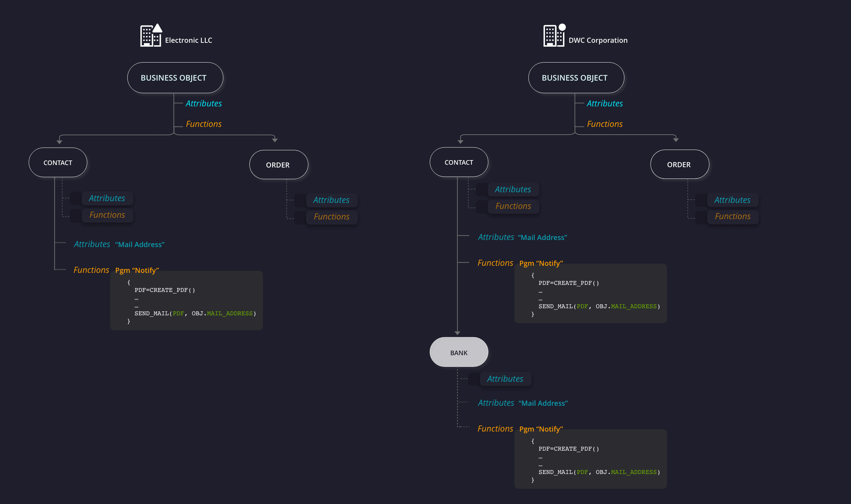Viewport: 851px width, 504px height.
Task: Click Functions under DWC BUSINESS OBJECT
Action: pyautogui.click(x=605, y=124)
